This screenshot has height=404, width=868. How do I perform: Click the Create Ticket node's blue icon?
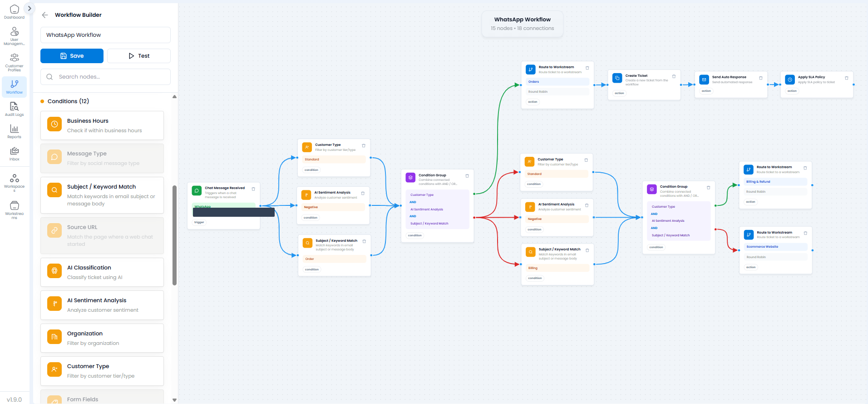[x=617, y=78]
